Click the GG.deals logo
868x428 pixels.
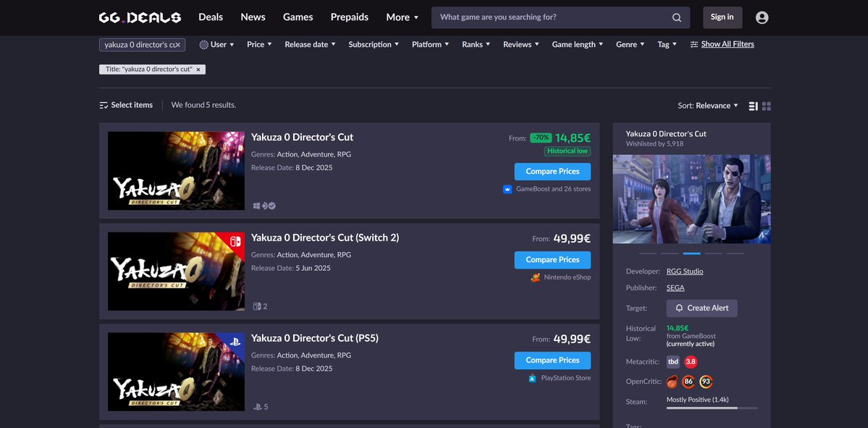(140, 17)
